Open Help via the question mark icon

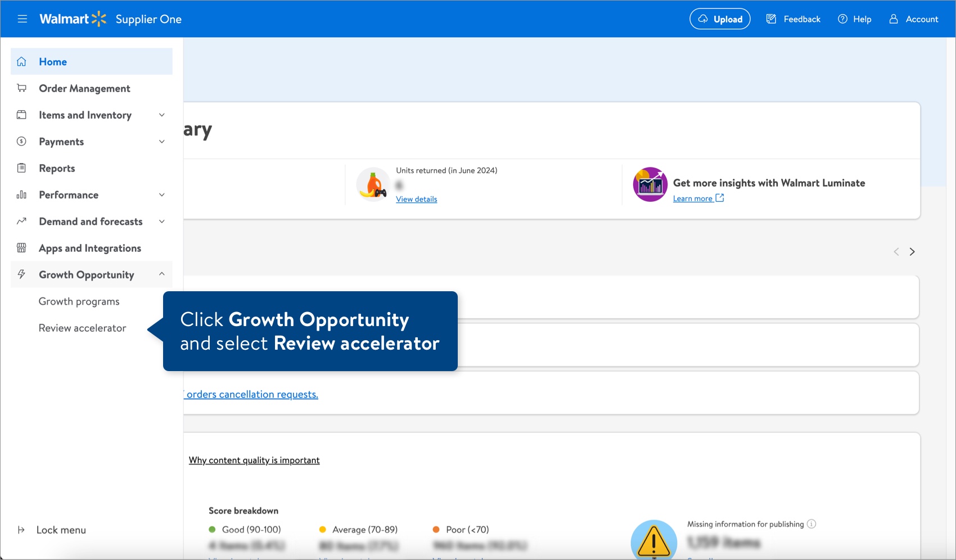(842, 19)
